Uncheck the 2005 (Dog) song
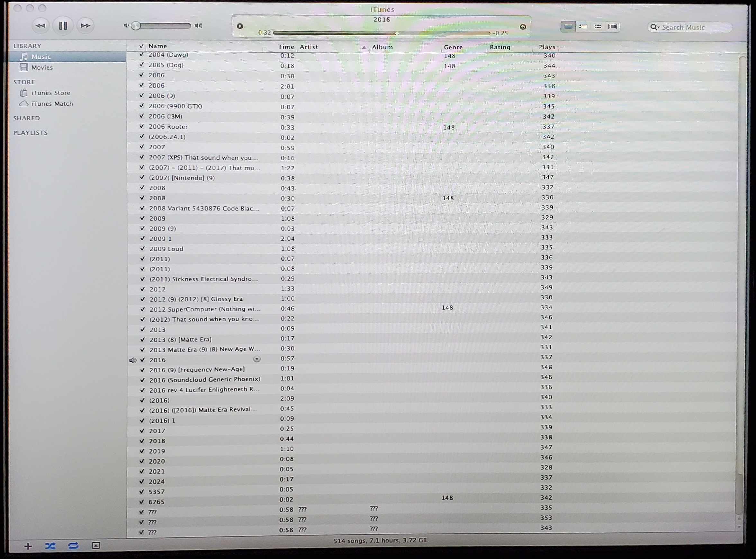 [141, 64]
